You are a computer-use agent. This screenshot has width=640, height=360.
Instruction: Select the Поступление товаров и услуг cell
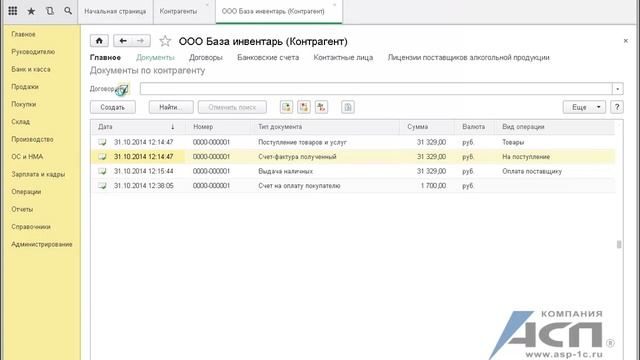tap(302, 142)
